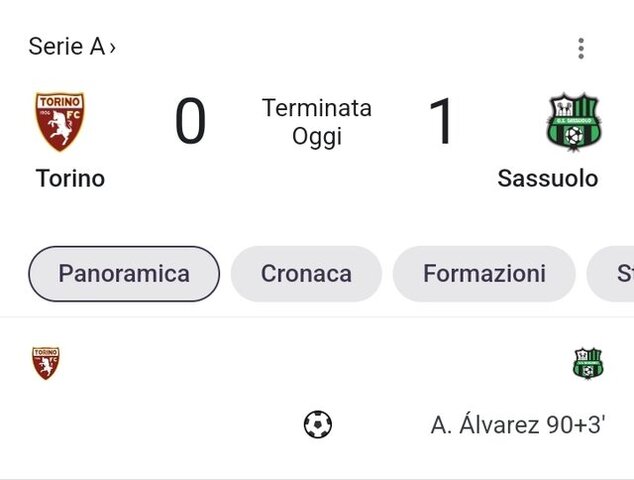Click the Terminata Oggi match status
634x480 pixels.
click(317, 122)
